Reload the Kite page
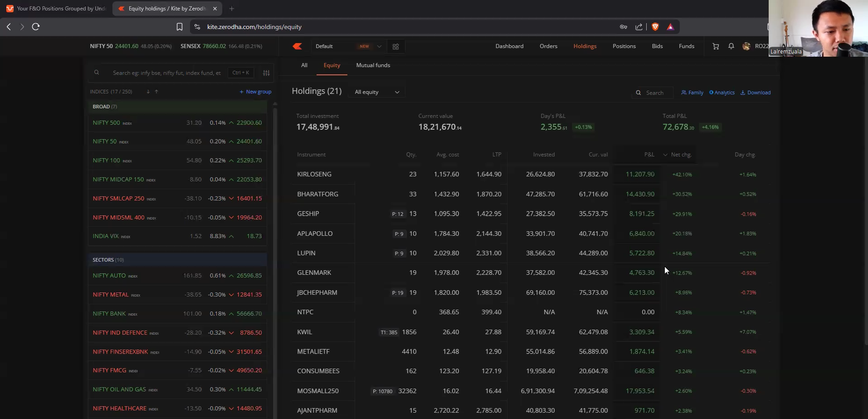This screenshot has width=868, height=419. pos(36,27)
